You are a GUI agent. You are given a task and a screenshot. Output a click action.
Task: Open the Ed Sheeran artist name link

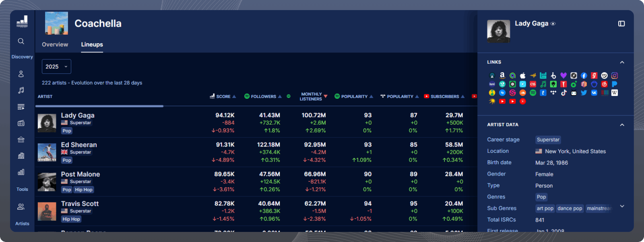79,145
